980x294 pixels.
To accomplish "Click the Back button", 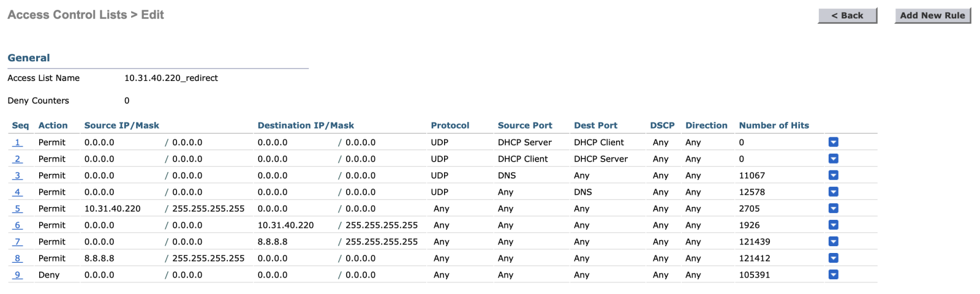I will click(847, 15).
